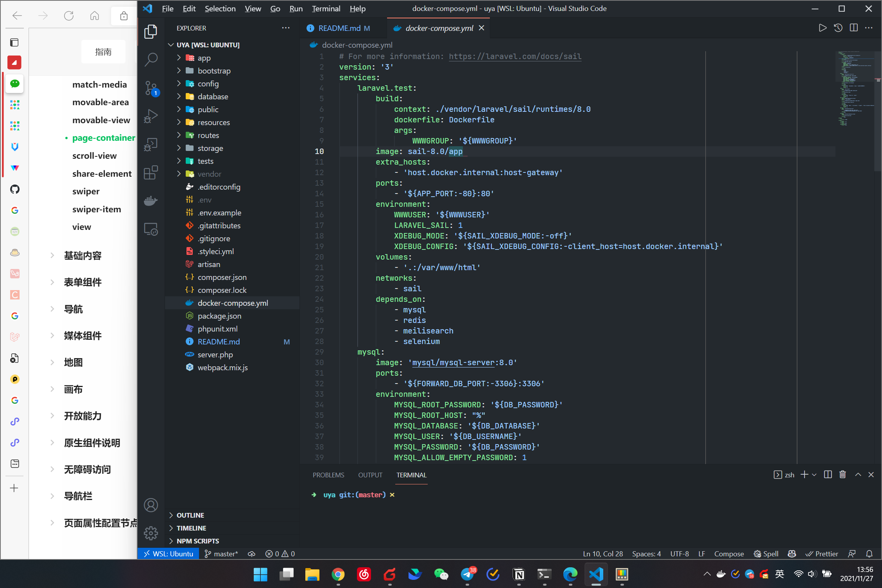
Task: Synchronize changes cloud icon in status bar
Action: tap(252, 554)
